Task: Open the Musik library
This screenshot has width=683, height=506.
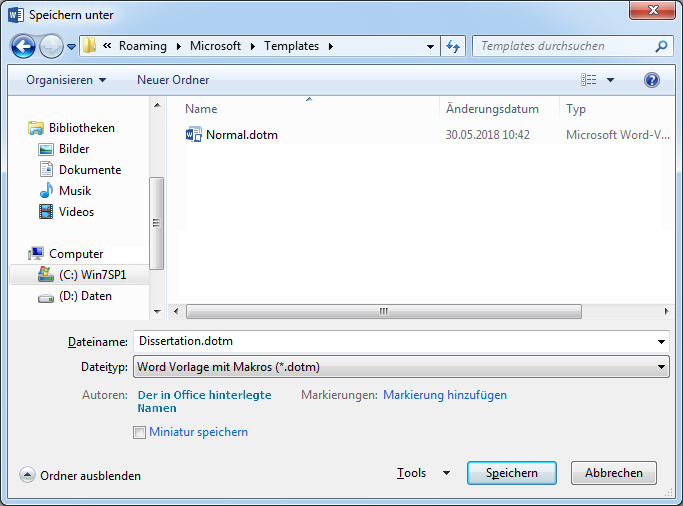Action: click(75, 191)
